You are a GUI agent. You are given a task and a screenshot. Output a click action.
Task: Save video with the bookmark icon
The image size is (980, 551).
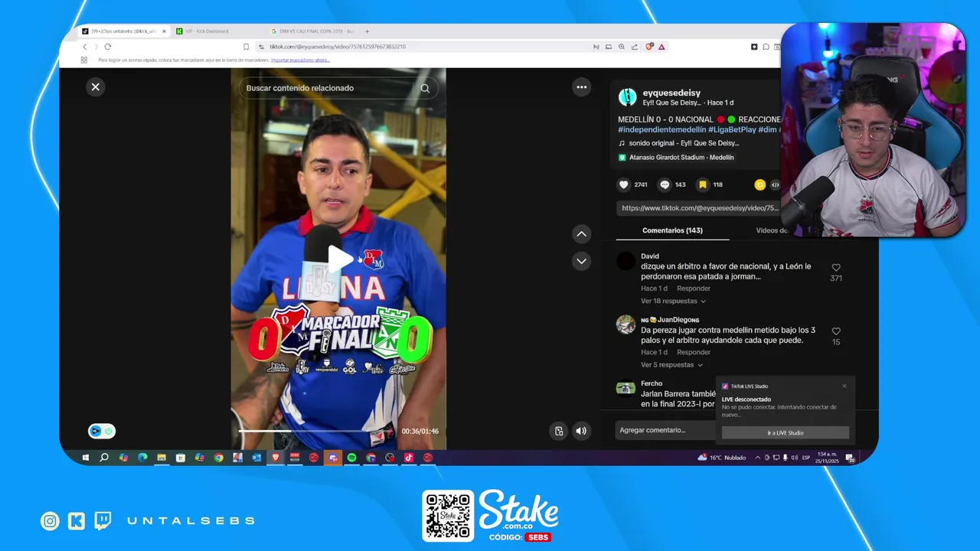click(x=702, y=184)
